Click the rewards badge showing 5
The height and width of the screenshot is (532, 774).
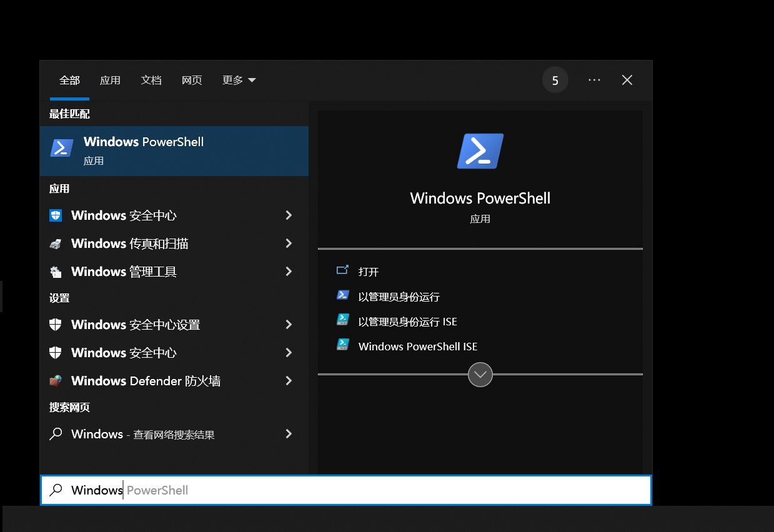[555, 80]
